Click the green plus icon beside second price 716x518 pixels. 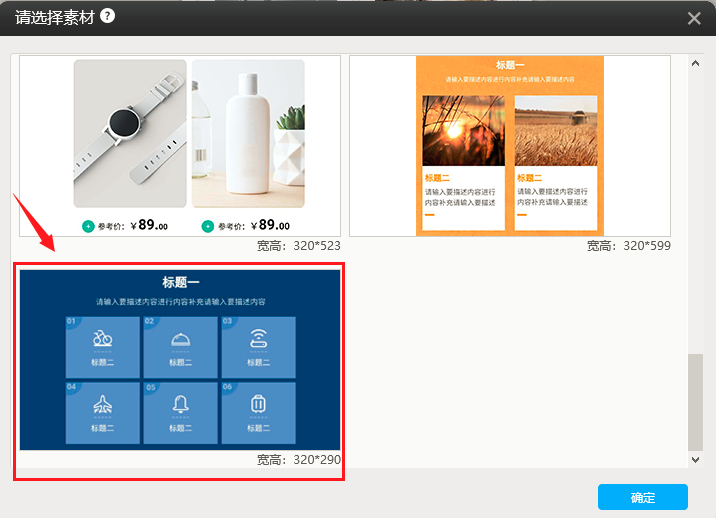point(207,226)
